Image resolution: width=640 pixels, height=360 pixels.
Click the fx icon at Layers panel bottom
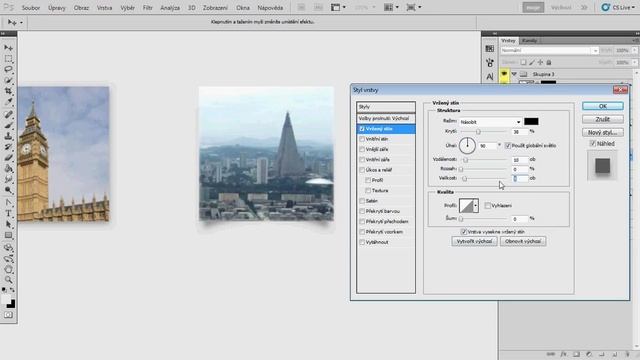(x=564, y=354)
